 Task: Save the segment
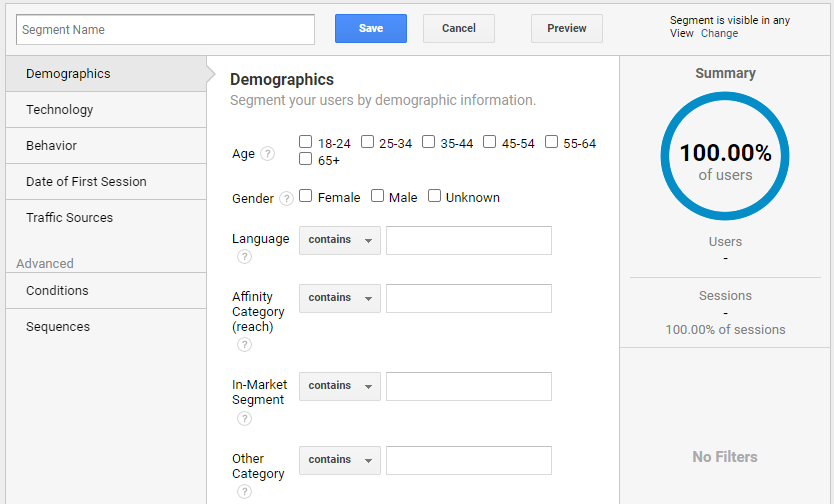[x=370, y=29]
